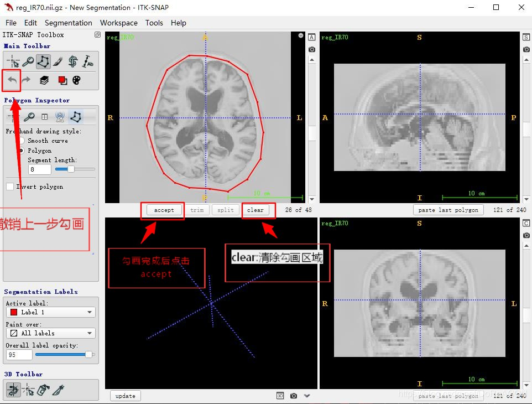Open the Segmentation menu
Image resolution: width=532 pixels, height=404 pixels.
tap(68, 23)
